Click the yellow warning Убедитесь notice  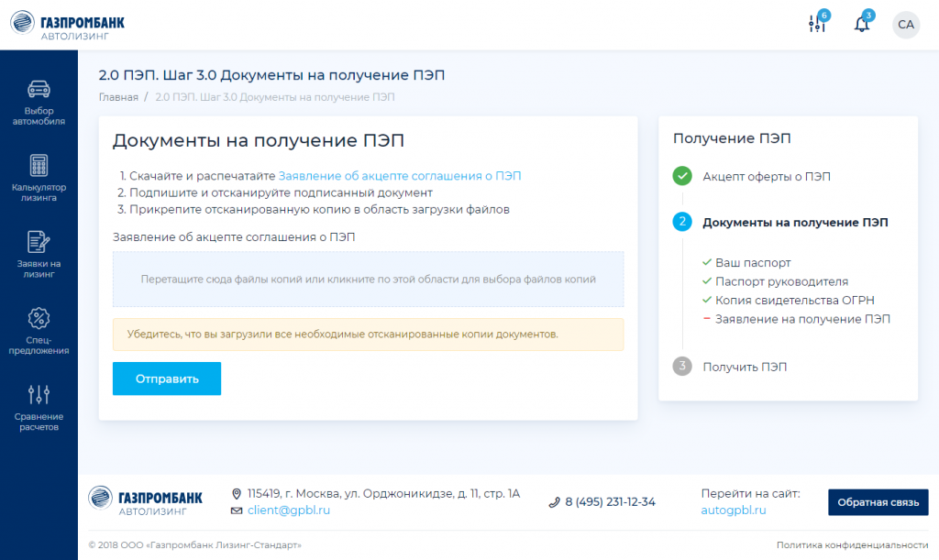point(369,335)
